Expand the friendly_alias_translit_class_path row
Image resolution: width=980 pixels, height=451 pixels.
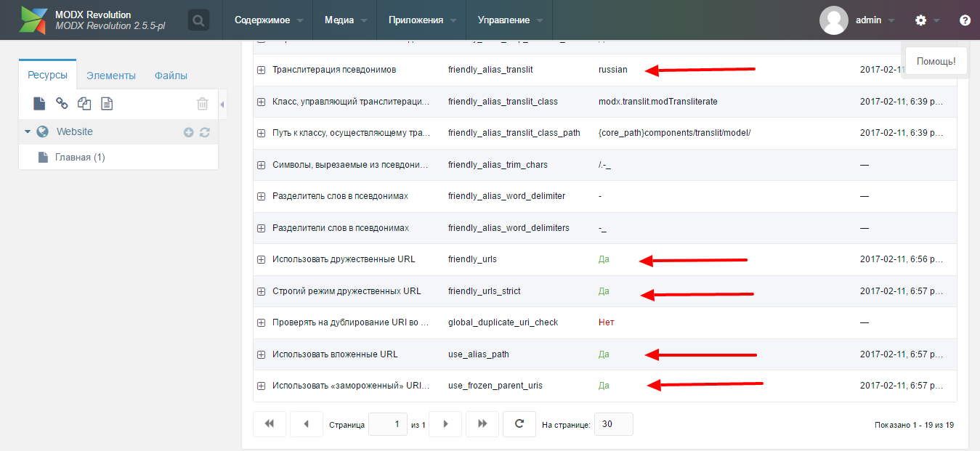click(261, 133)
